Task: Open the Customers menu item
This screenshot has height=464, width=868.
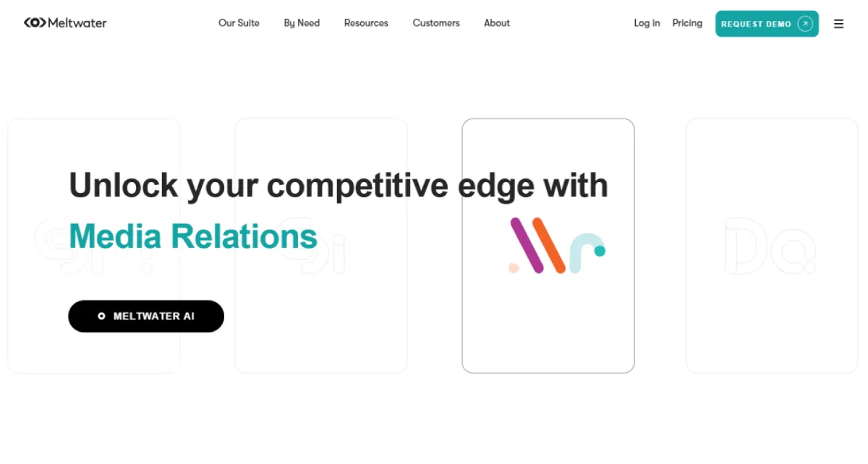Action: pyautogui.click(x=436, y=23)
